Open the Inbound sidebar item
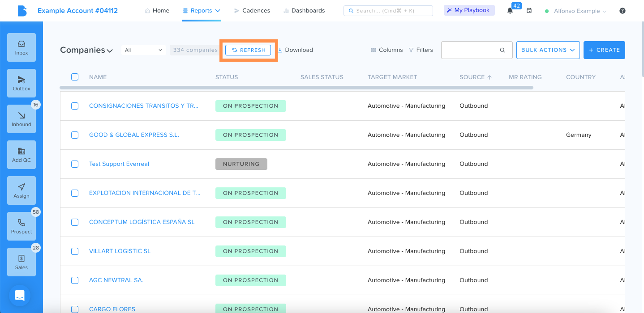The image size is (644, 313). point(21,119)
